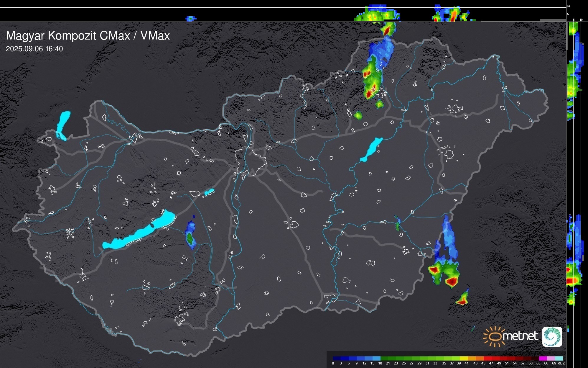The image size is (588, 368).
Task: Click the dBZ unit label on legend
Action: [x=561, y=363]
